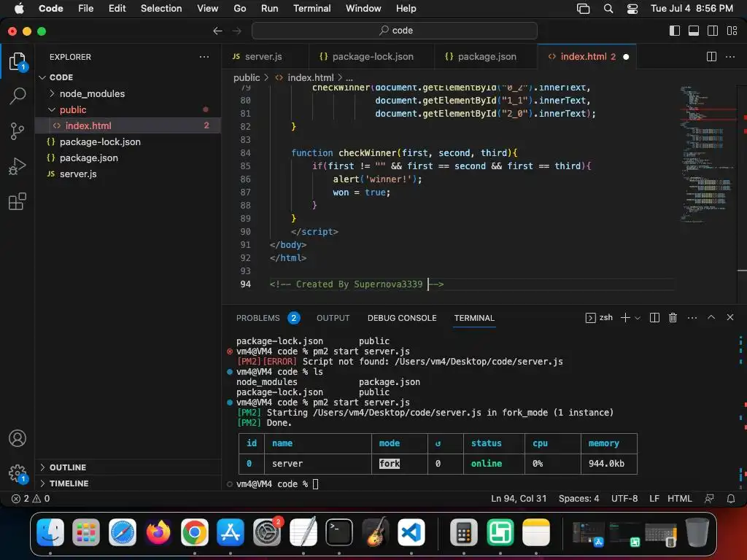The width and height of the screenshot is (747, 560).
Task: Expand the OUTLINE section
Action: pyautogui.click(x=128, y=467)
